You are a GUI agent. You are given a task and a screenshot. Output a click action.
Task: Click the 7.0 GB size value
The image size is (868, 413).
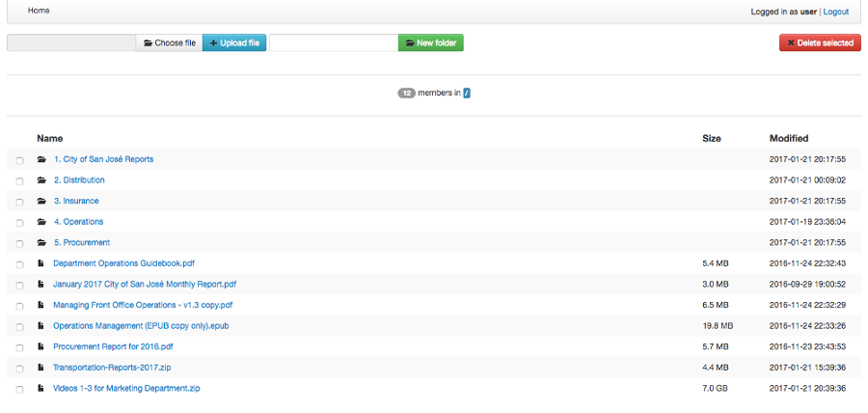(715, 389)
